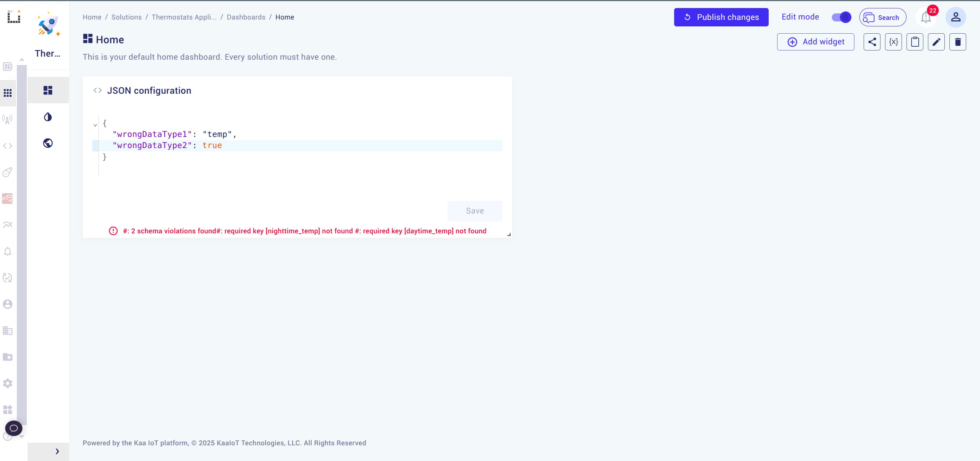
Task: Expand the left sidebar collapse arrow
Action: coord(57,451)
